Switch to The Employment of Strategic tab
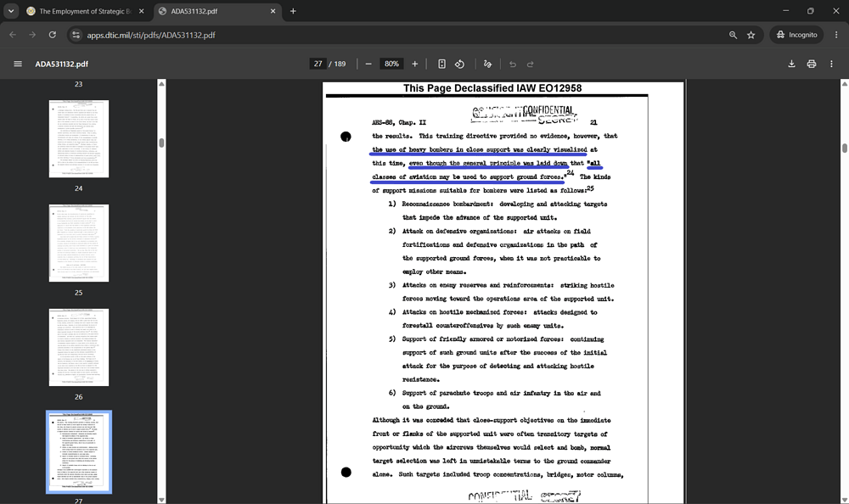Image resolution: width=849 pixels, height=504 pixels. (x=80, y=11)
